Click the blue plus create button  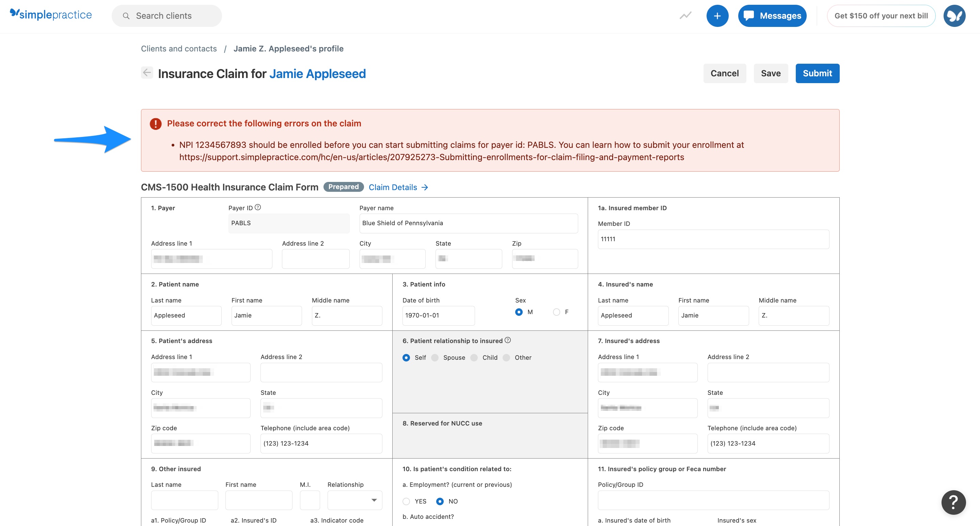click(717, 16)
